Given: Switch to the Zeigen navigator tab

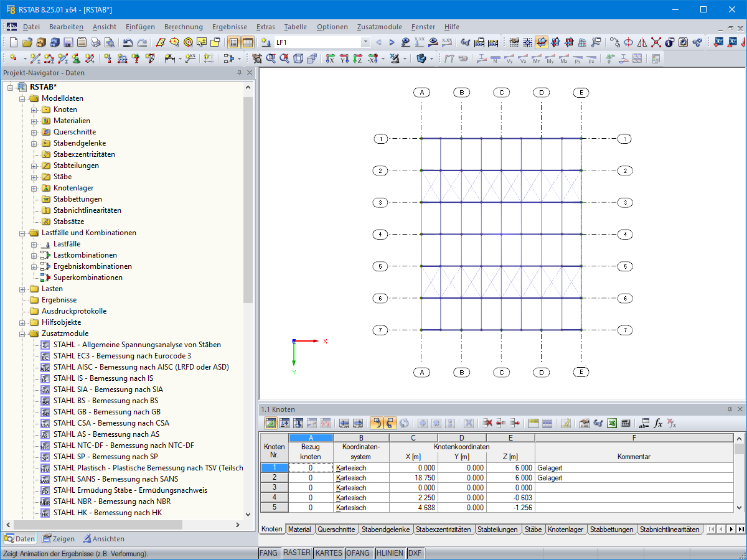Looking at the screenshot, I should [58, 539].
